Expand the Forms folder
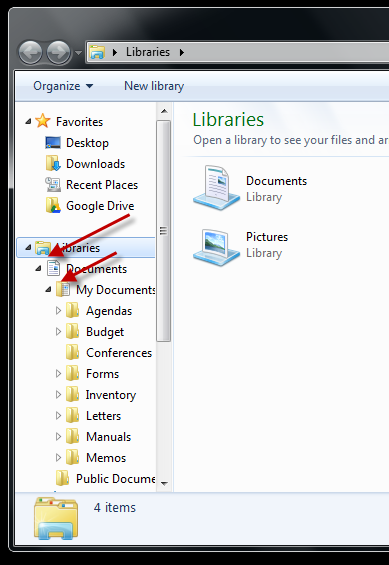 pos(58,374)
